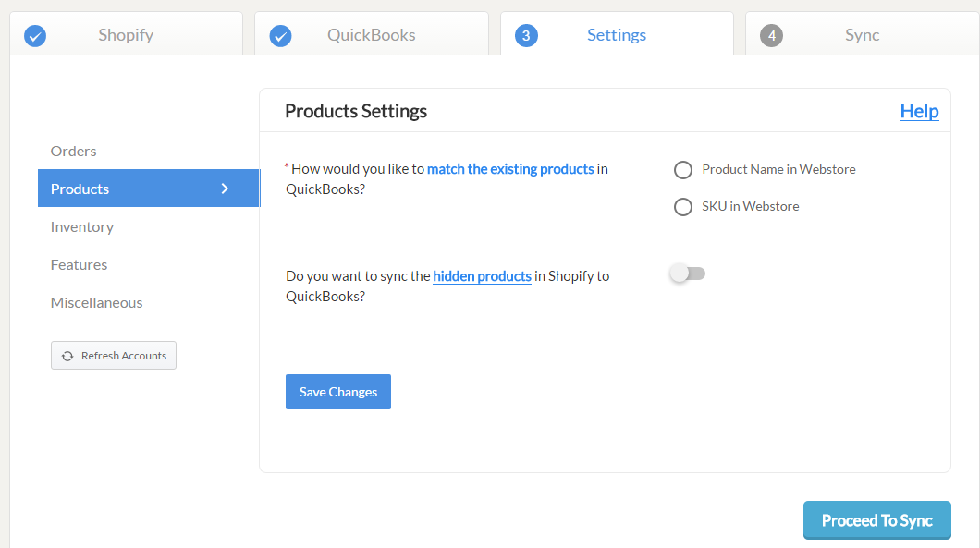Click the Shopify step checkmark icon
This screenshot has width=980, height=548.
pyautogui.click(x=35, y=36)
